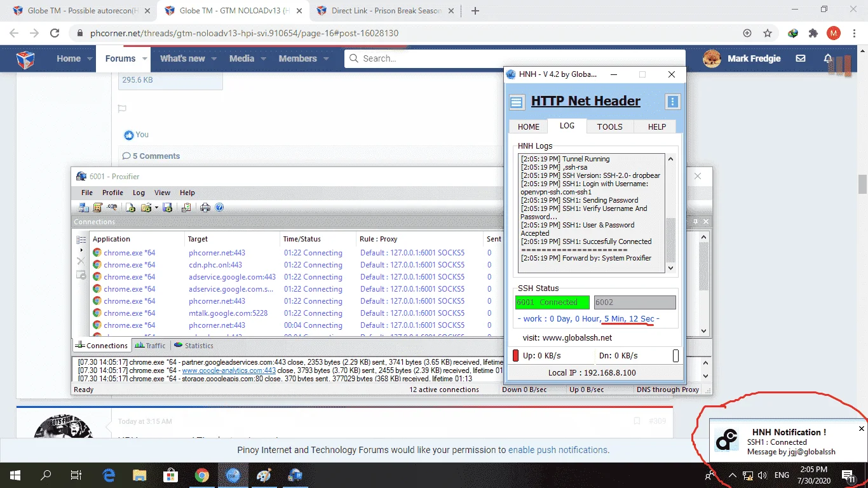The image size is (868, 488).
Task: Click the new profile icon in Proxifier
Action: [130, 207]
